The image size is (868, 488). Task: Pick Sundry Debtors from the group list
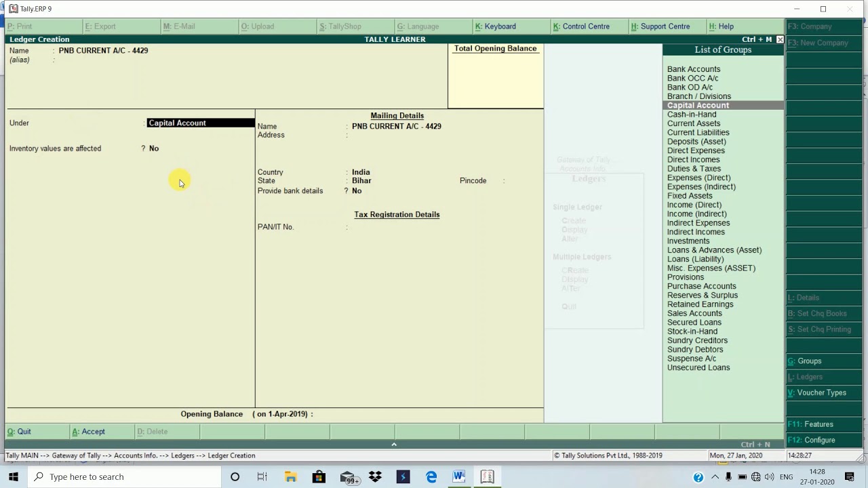pos(695,350)
